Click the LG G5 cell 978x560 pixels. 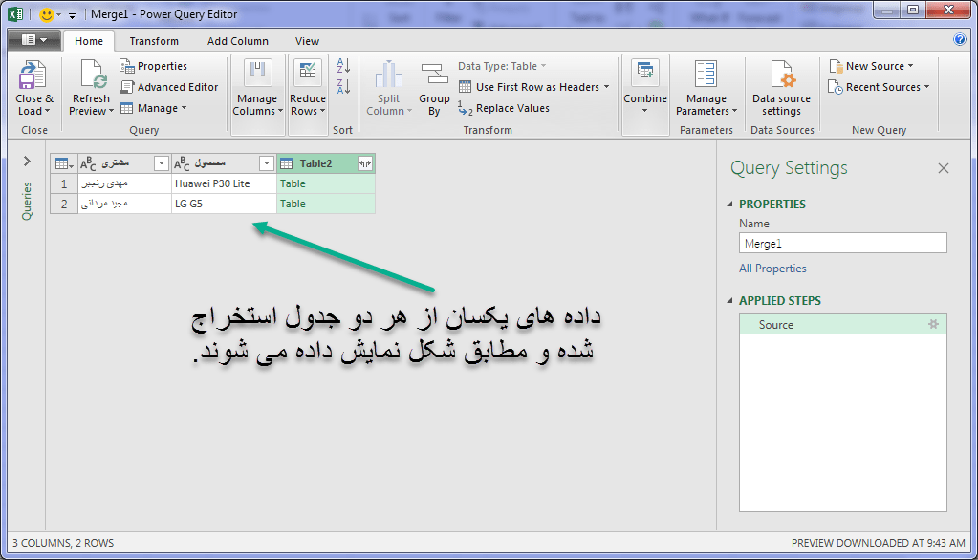pyautogui.click(x=224, y=204)
